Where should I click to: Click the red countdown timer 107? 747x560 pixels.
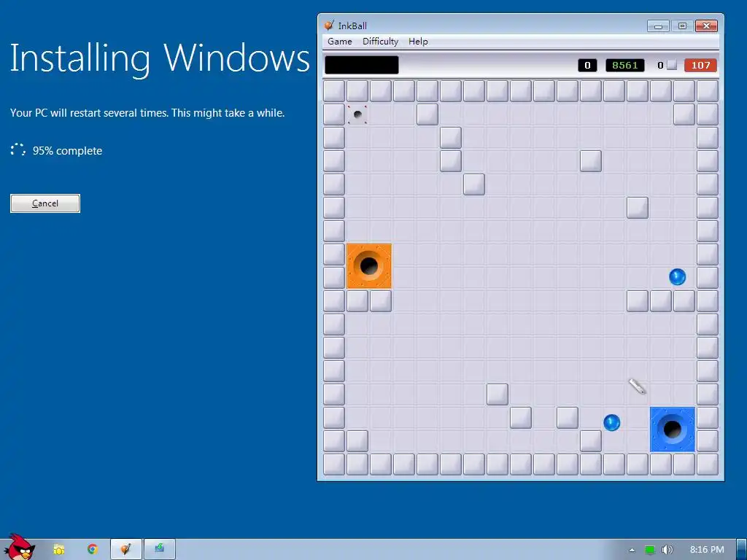point(700,65)
